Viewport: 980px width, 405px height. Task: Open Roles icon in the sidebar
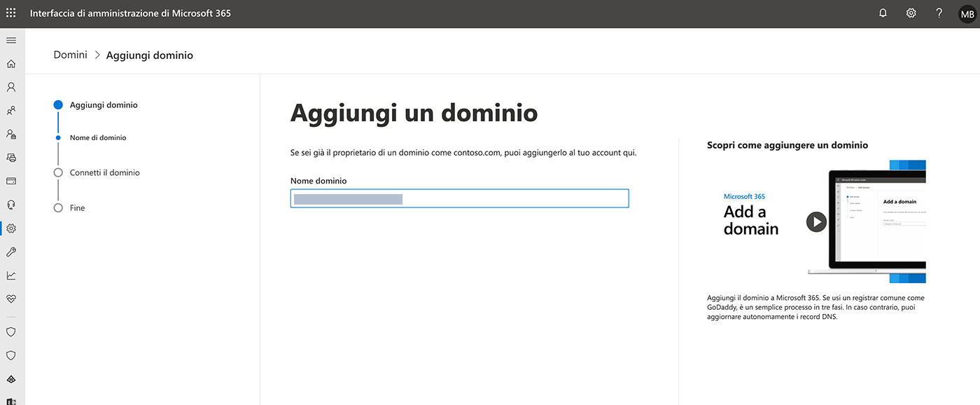tap(10, 134)
